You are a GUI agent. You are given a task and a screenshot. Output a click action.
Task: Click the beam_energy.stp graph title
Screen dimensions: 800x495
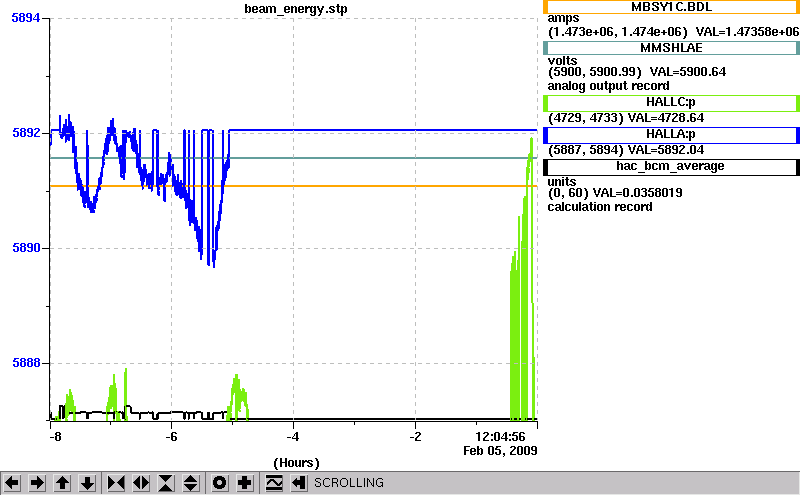pyautogui.click(x=295, y=9)
